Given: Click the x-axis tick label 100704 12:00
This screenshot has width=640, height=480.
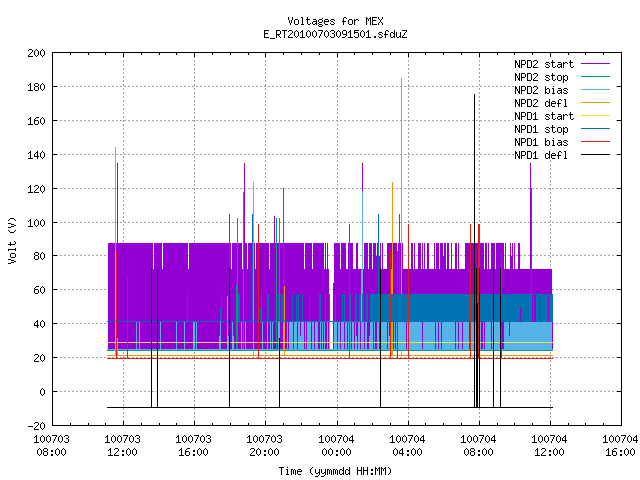Looking at the screenshot, I should (549, 446).
